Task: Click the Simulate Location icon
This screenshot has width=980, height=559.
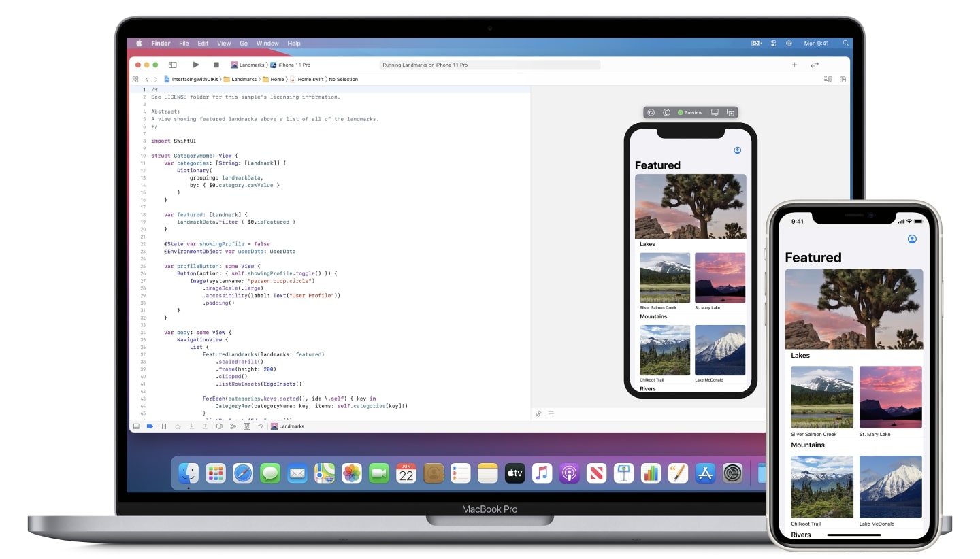Action: (x=261, y=426)
